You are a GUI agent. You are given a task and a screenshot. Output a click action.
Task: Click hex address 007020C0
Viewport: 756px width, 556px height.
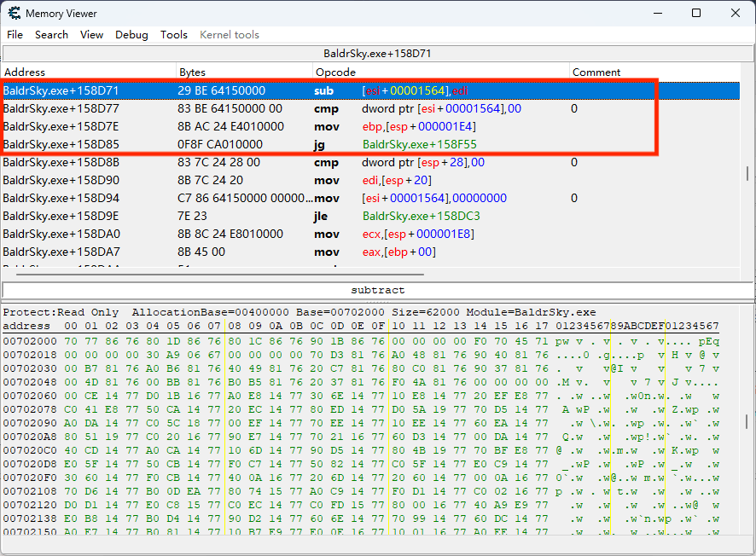tap(30, 450)
